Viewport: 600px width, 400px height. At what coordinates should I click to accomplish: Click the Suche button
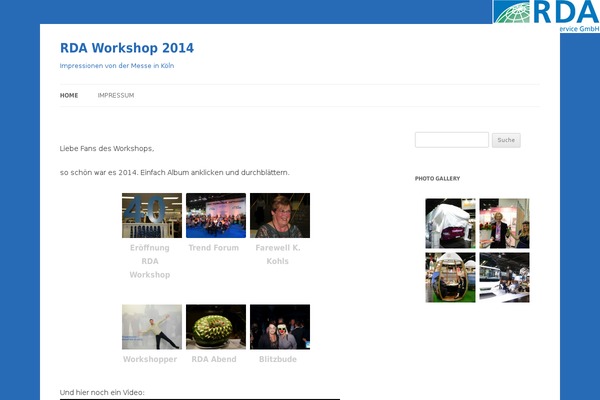click(506, 140)
